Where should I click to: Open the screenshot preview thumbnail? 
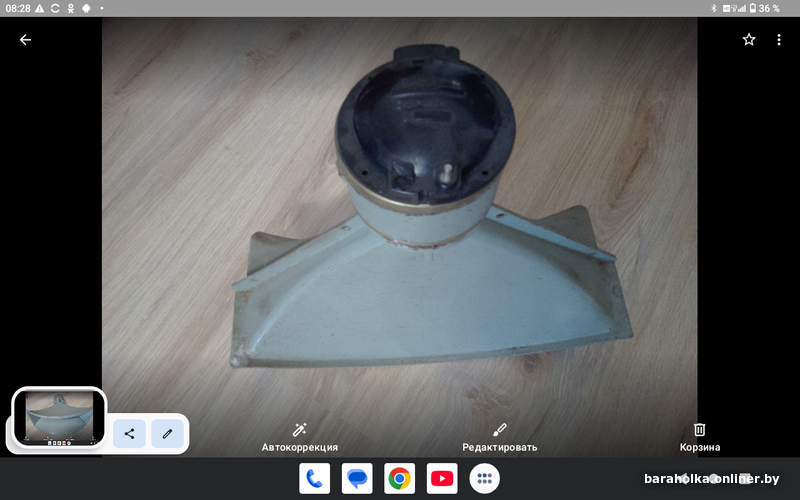coord(59,417)
